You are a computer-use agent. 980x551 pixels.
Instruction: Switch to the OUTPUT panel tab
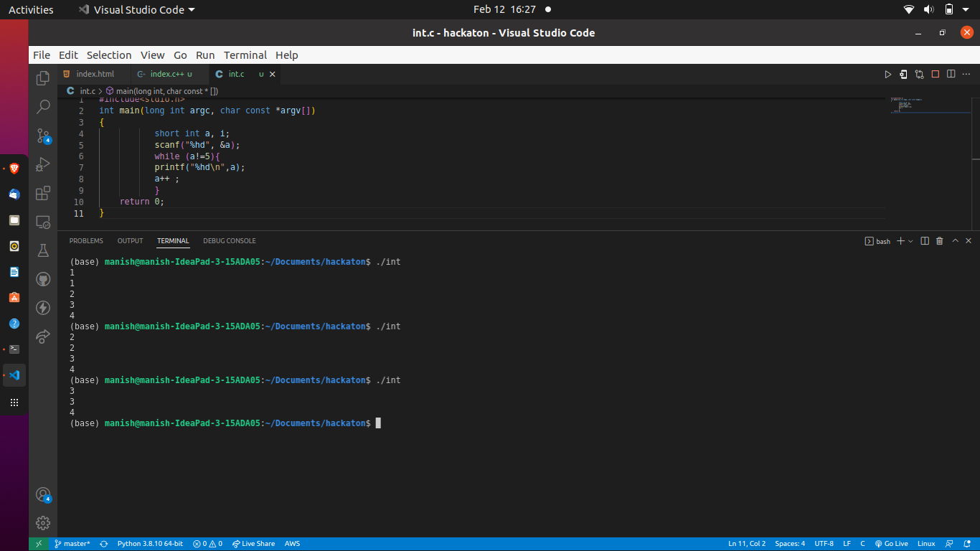point(130,241)
